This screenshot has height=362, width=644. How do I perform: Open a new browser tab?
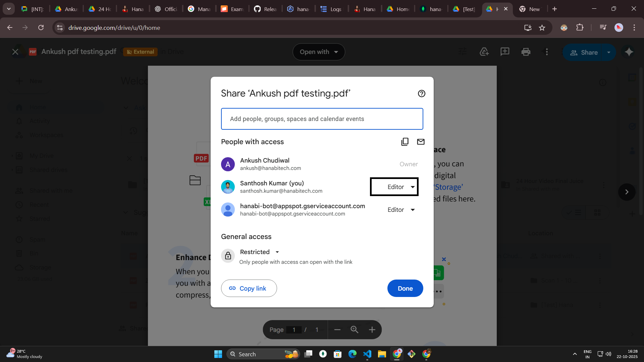[554, 9]
